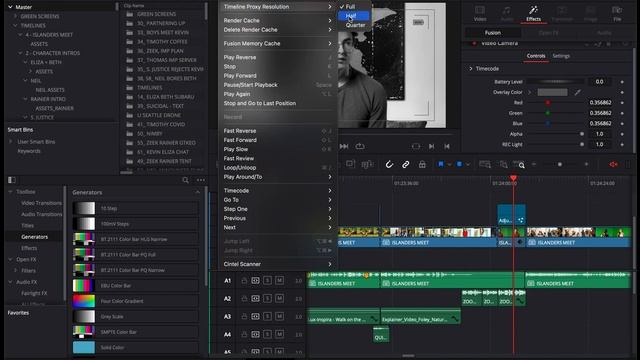Image resolution: width=640 pixels, height=360 pixels.
Task: Expand the Overlay Color chevron
Action: pos(529,92)
